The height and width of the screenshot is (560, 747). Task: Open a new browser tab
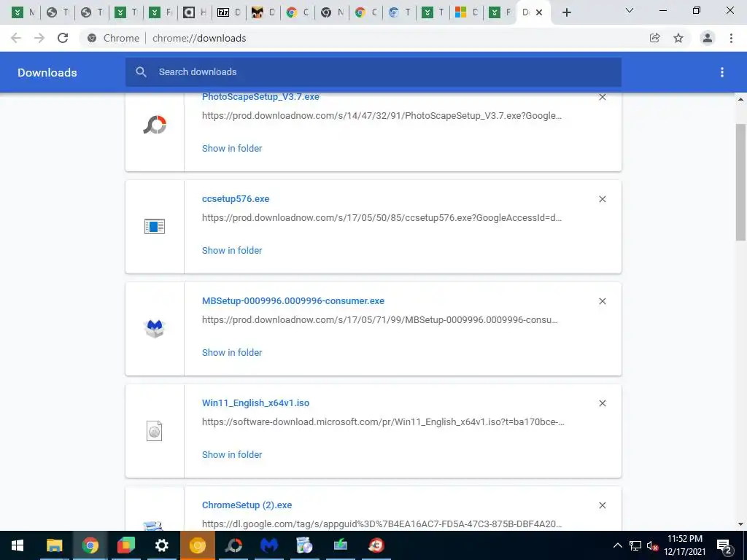(566, 12)
